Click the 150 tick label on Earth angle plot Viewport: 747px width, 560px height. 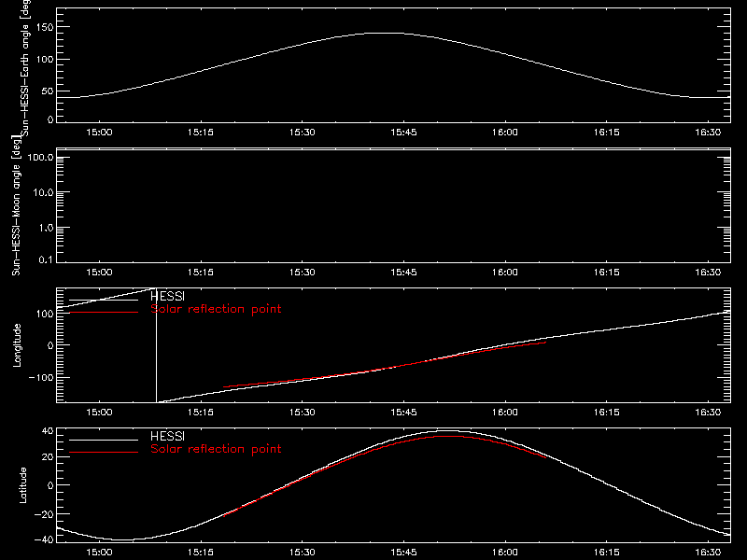pyautogui.click(x=45, y=28)
